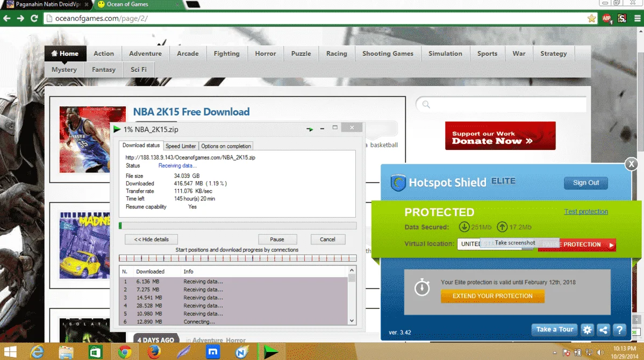Open the Sports category
The height and width of the screenshot is (360, 644).
coord(487,53)
